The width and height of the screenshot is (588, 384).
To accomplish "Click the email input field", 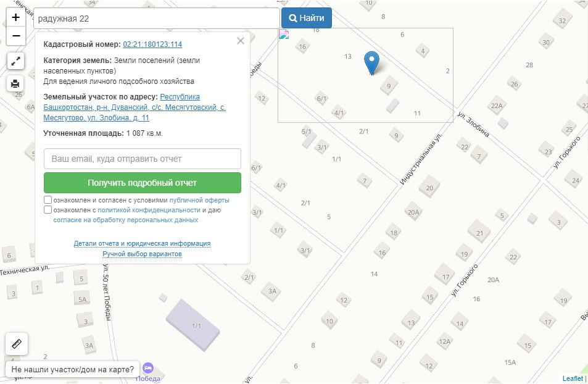I will [142, 159].
